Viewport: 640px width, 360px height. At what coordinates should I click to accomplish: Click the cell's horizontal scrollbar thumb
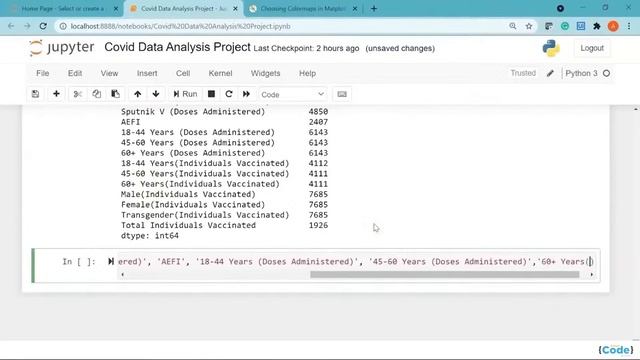444,274
